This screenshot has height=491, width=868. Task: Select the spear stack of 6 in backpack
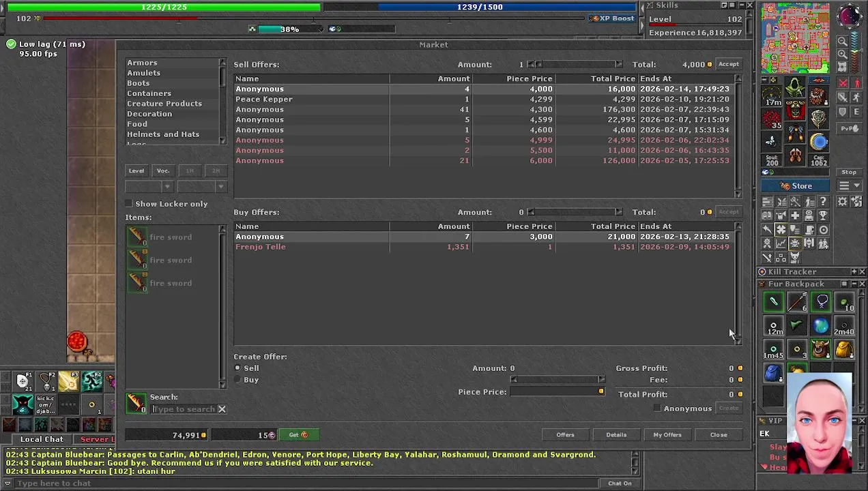pyautogui.click(x=797, y=301)
